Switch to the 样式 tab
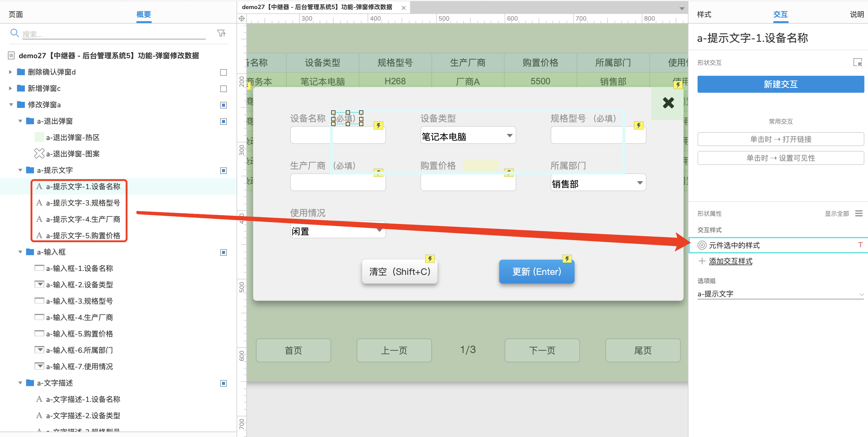Image resolution: width=868 pixels, height=437 pixels. [x=704, y=15]
